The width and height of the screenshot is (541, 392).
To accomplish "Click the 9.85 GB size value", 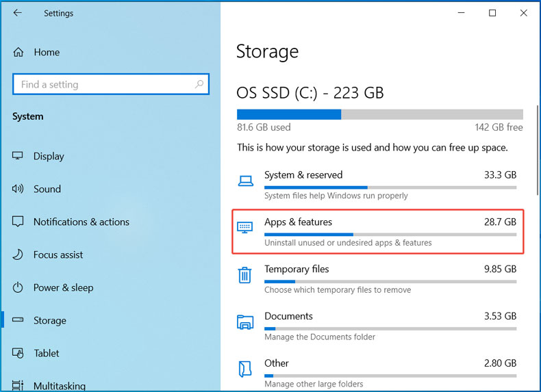I will click(x=501, y=269).
